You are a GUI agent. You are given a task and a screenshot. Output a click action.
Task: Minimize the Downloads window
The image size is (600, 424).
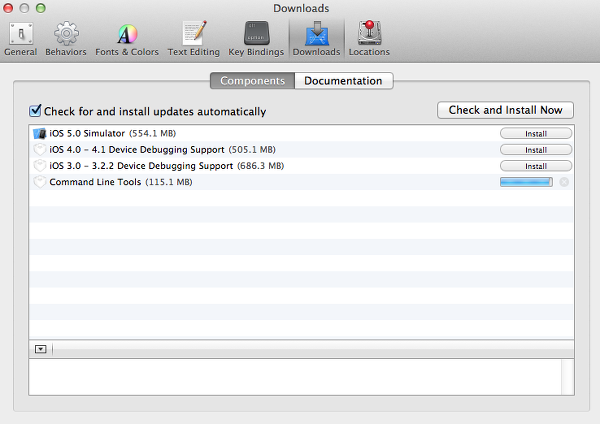pyautogui.click(x=24, y=8)
